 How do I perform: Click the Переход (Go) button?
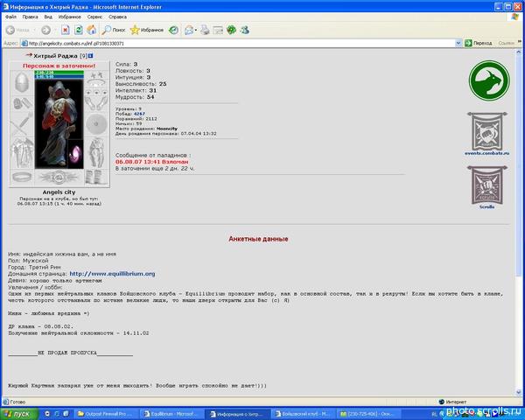(x=479, y=43)
